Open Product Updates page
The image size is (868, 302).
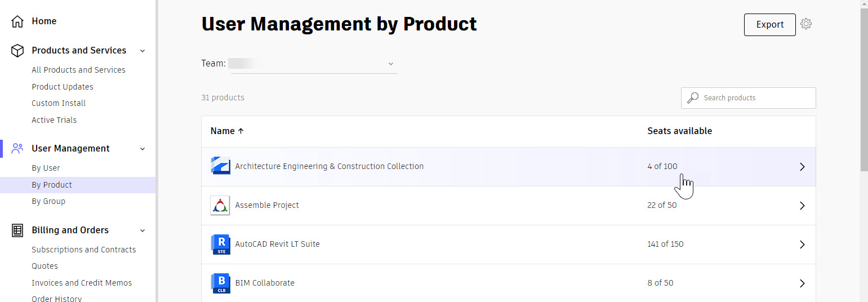click(63, 87)
